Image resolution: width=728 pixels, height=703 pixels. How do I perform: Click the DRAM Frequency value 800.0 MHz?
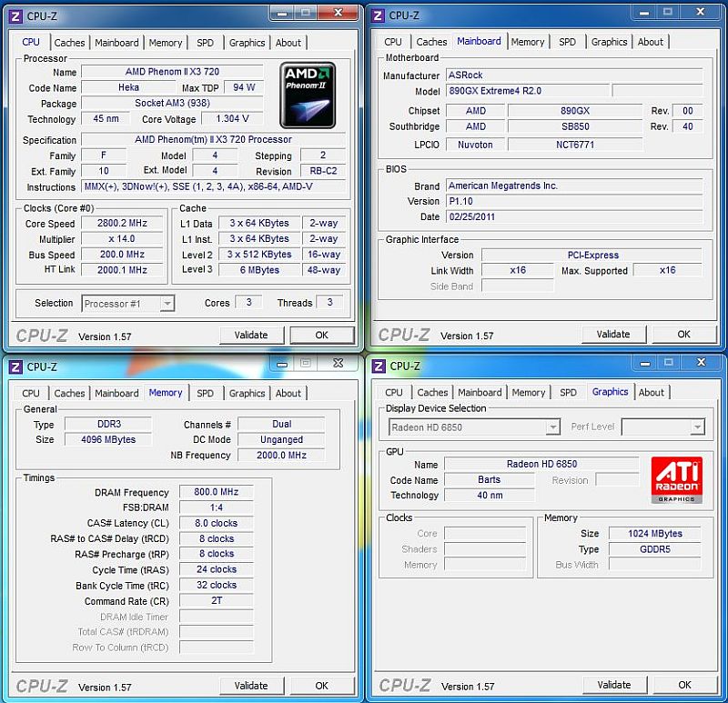click(217, 492)
